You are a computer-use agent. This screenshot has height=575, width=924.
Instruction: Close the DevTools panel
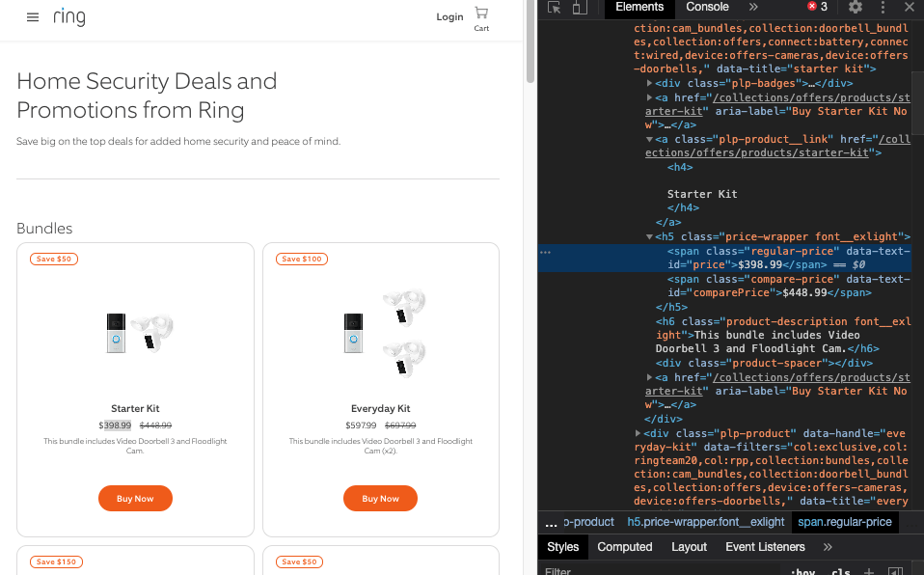coord(910,7)
